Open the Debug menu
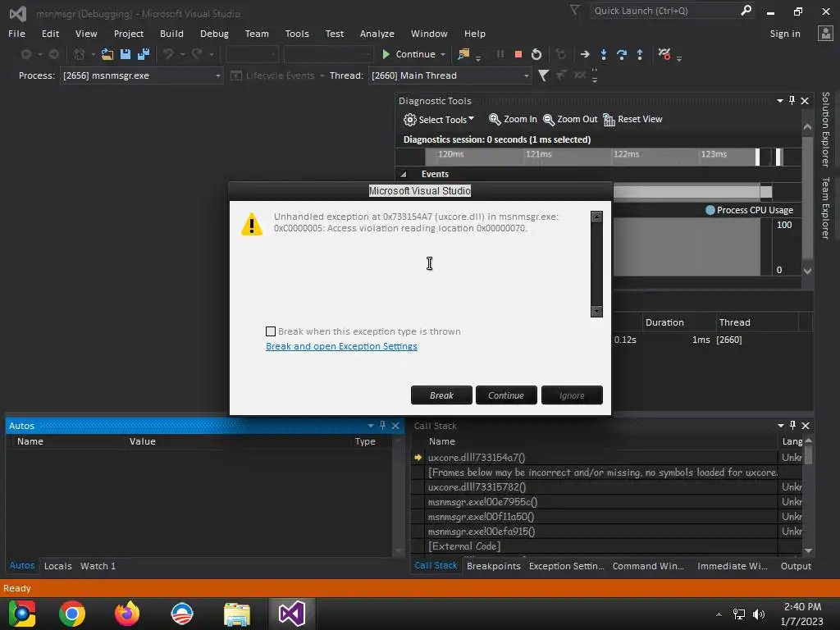The image size is (840, 630). (214, 33)
